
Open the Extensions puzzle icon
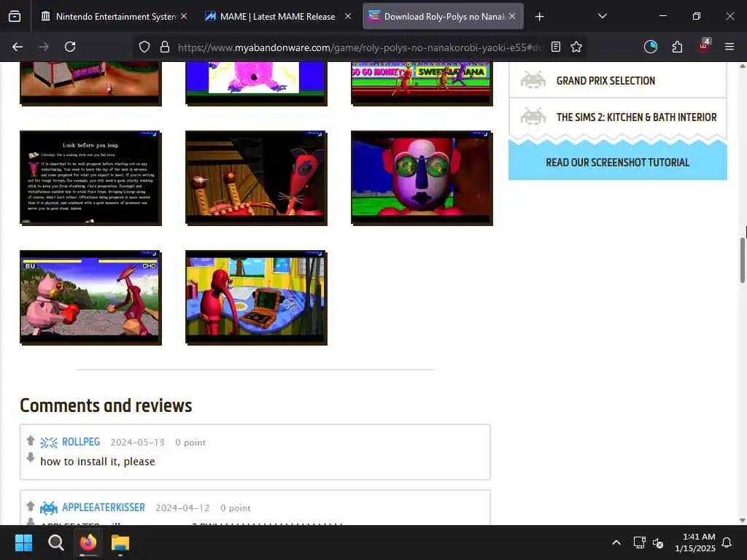677,47
